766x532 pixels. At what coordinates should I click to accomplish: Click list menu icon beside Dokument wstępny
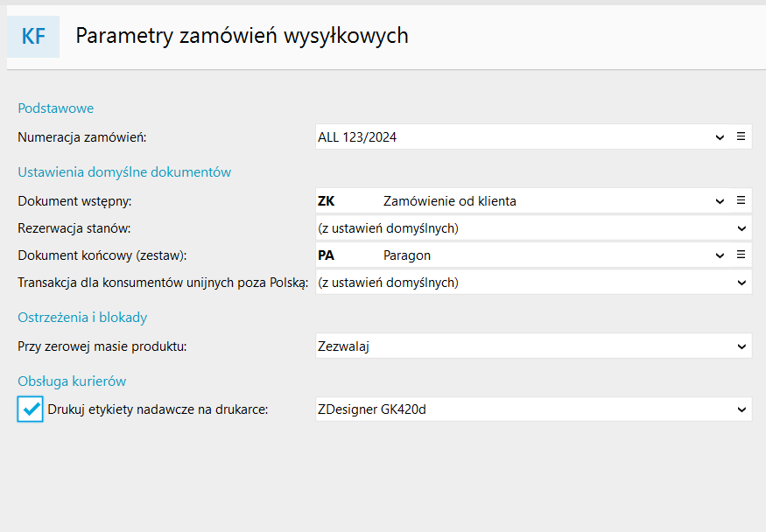click(741, 200)
